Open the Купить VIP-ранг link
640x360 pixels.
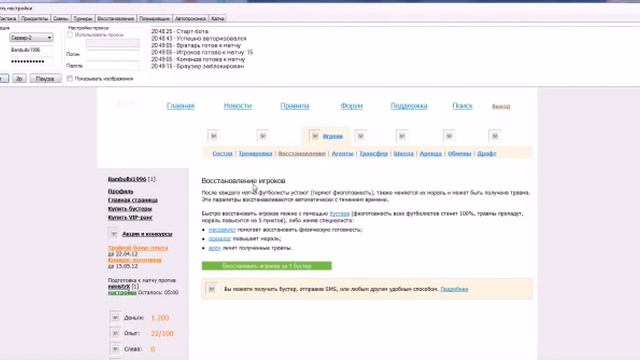coord(130,218)
